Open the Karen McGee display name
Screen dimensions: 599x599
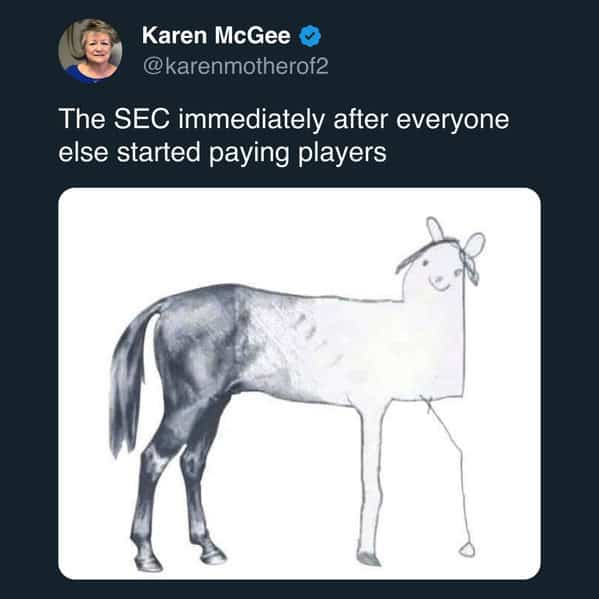tap(216, 36)
